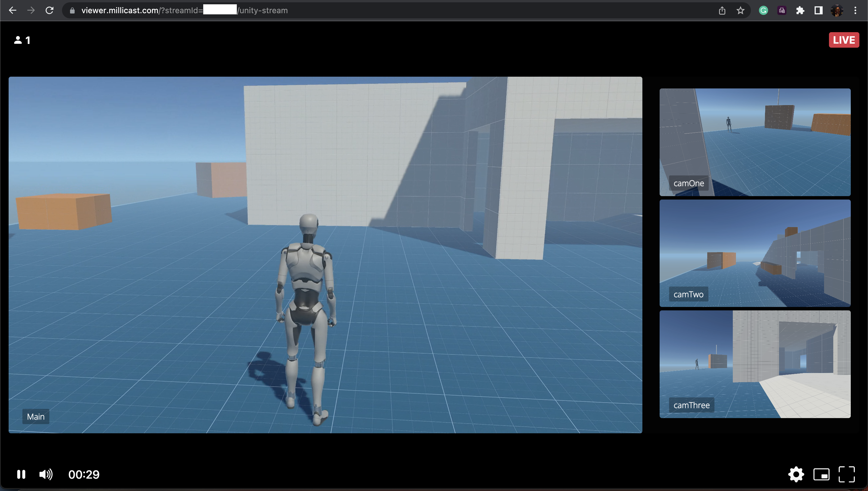Mute the stream audio volume
This screenshot has width=868, height=491.
pos(46,474)
